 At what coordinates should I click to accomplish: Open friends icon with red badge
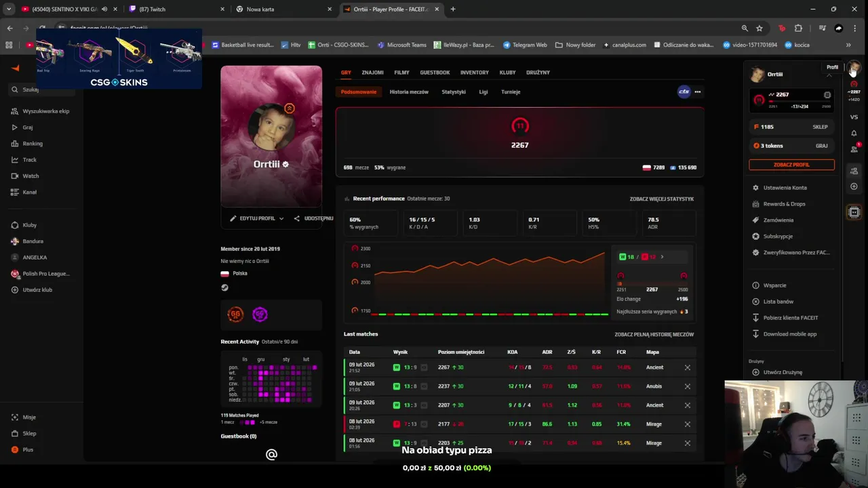(x=854, y=148)
